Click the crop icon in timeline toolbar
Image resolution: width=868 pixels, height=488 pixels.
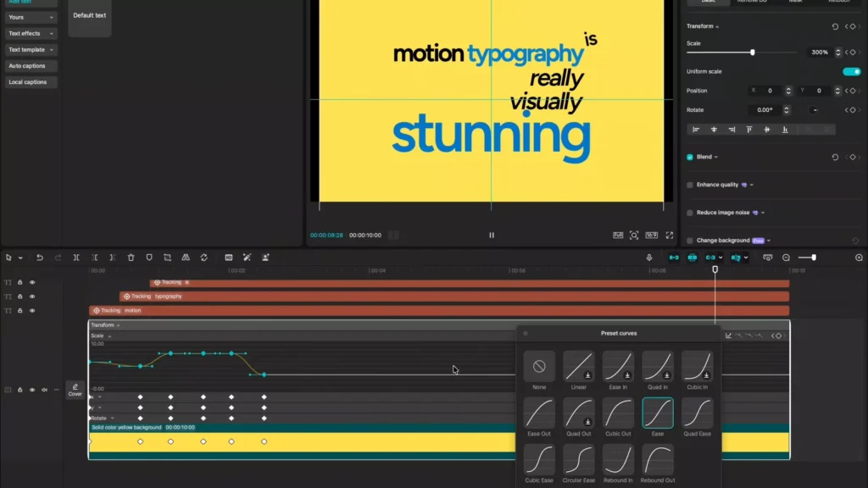coord(168,258)
